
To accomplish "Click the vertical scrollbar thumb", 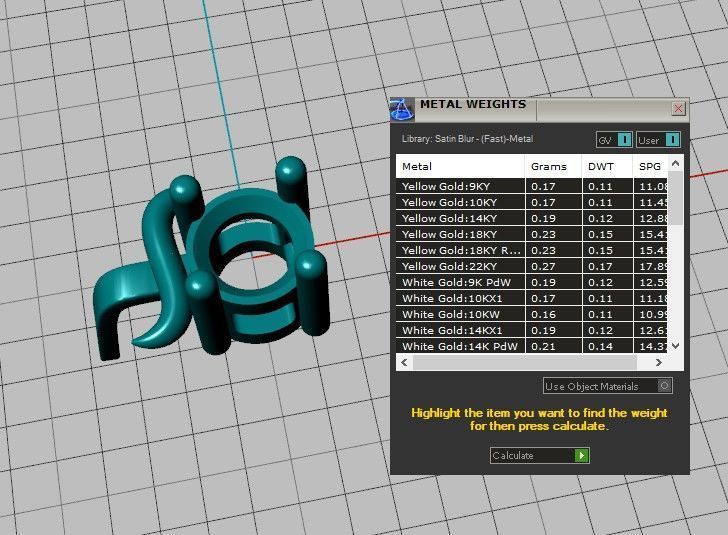I will click(676, 199).
